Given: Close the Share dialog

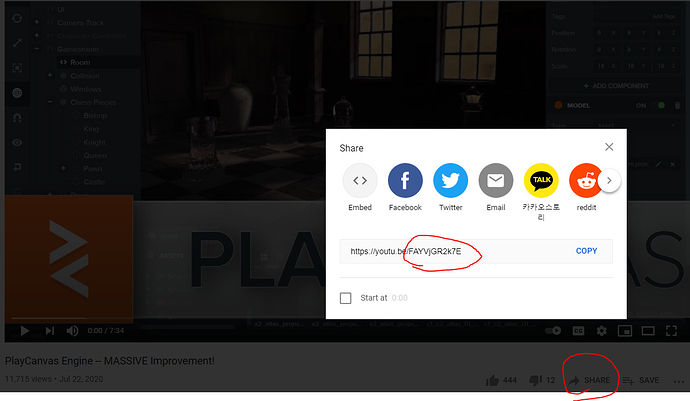Looking at the screenshot, I should click(608, 147).
